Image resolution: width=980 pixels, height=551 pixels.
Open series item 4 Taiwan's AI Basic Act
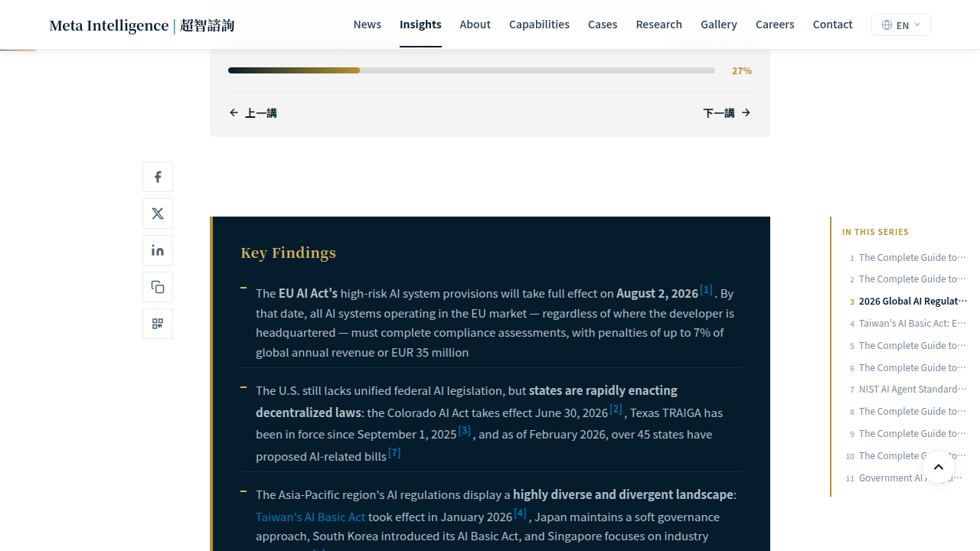click(x=906, y=324)
